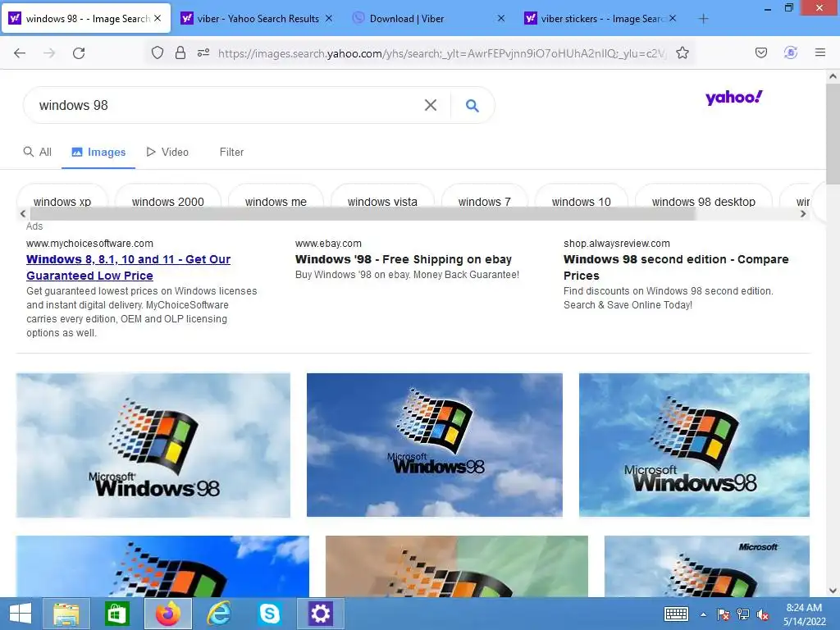
Task: Open third Windows 98 logo image top row
Action: pyautogui.click(x=694, y=445)
